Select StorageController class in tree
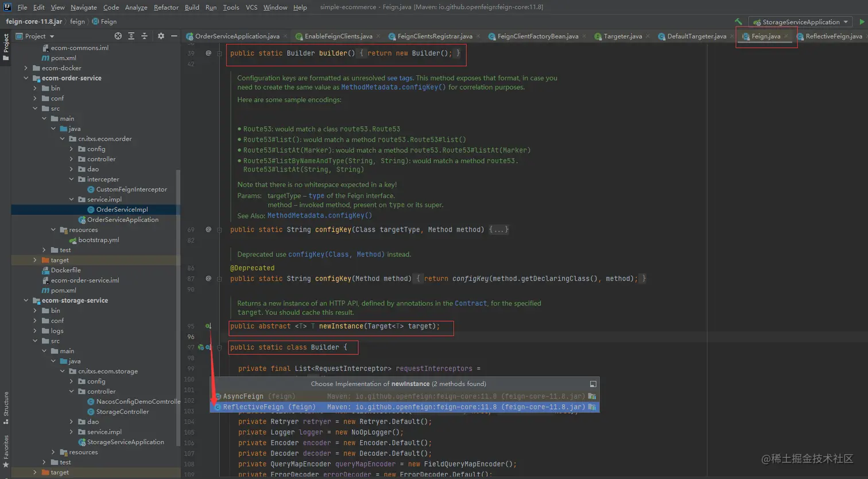Viewport: 868px width, 479px height. [x=122, y=411]
